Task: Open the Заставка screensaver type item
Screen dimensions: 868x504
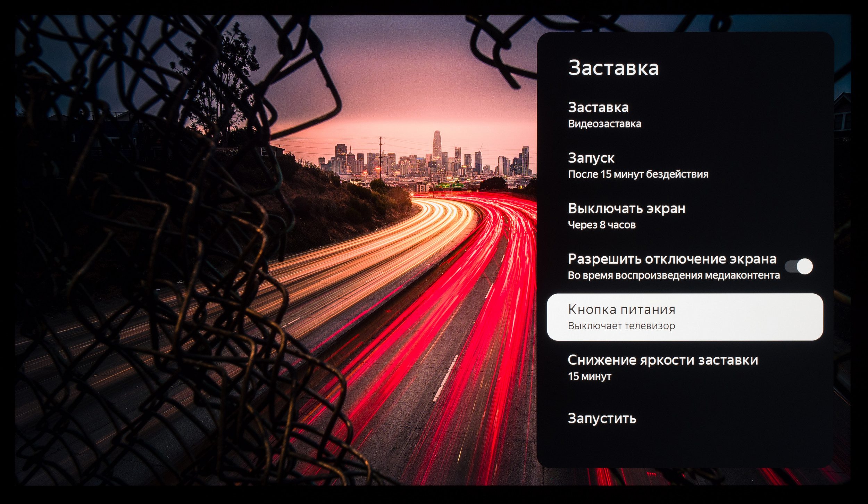Action: 598,108
